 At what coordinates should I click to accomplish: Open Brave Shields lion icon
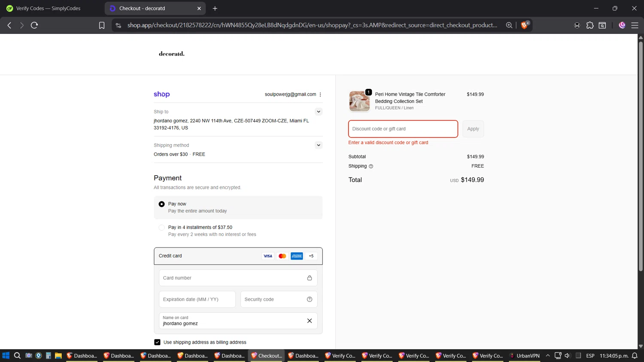point(524,25)
